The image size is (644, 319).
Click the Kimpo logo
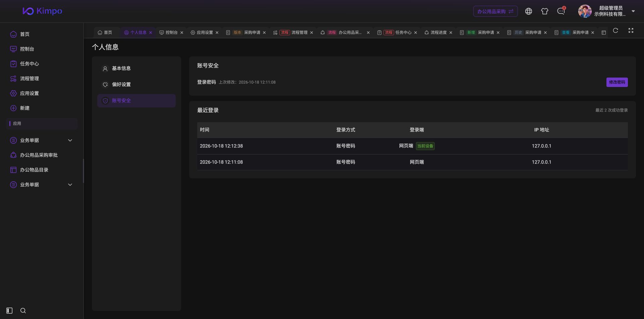click(42, 11)
